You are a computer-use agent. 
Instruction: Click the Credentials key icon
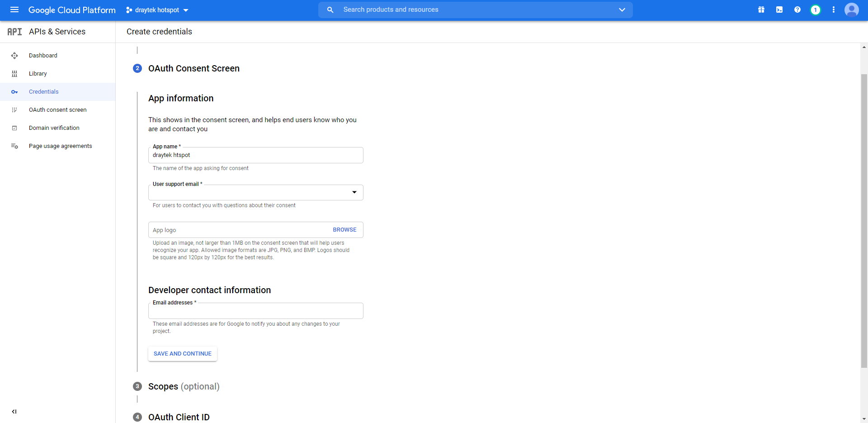pos(14,92)
